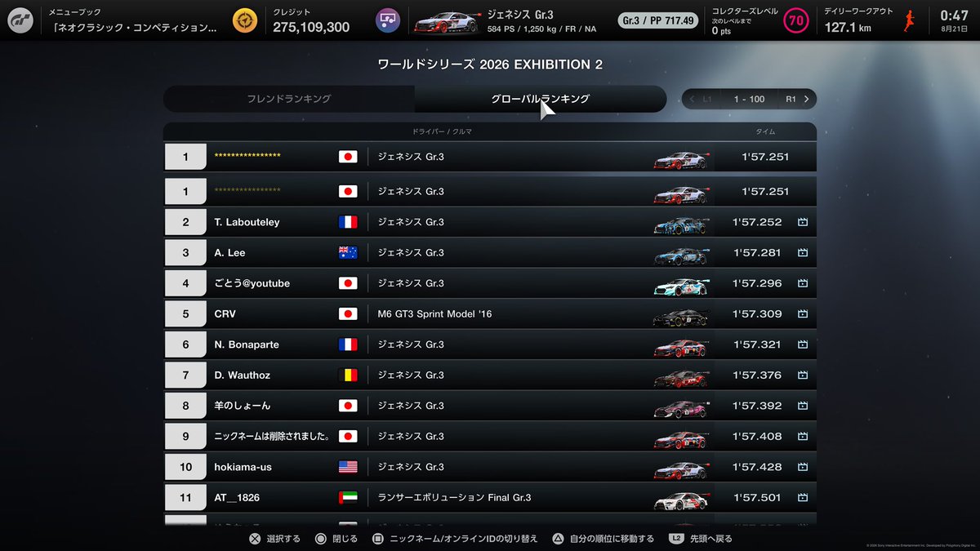Click Belgium flag in D. Wauthoz row

tap(348, 375)
